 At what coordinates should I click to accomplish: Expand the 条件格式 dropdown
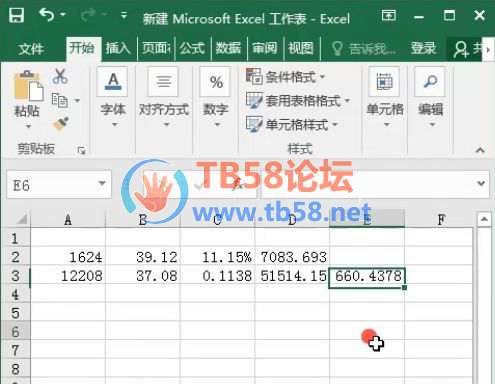click(x=285, y=77)
